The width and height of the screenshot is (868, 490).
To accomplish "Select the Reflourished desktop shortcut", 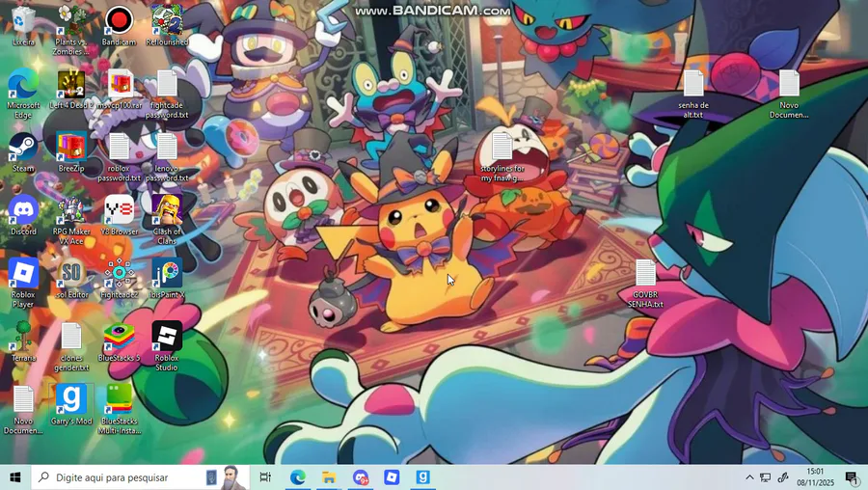I will point(167,27).
